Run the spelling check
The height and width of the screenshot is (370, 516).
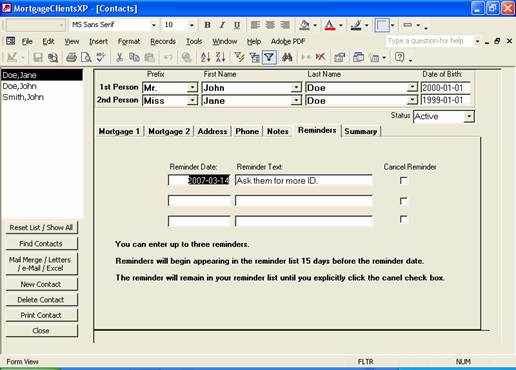point(100,57)
